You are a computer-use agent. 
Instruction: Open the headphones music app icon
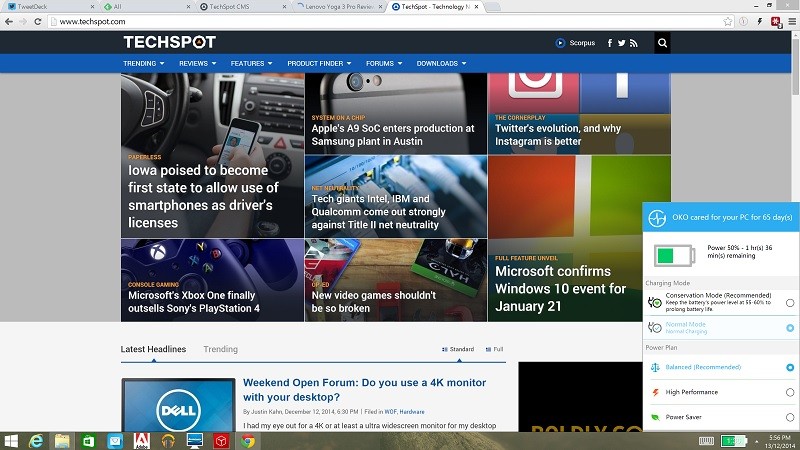pos(168,441)
